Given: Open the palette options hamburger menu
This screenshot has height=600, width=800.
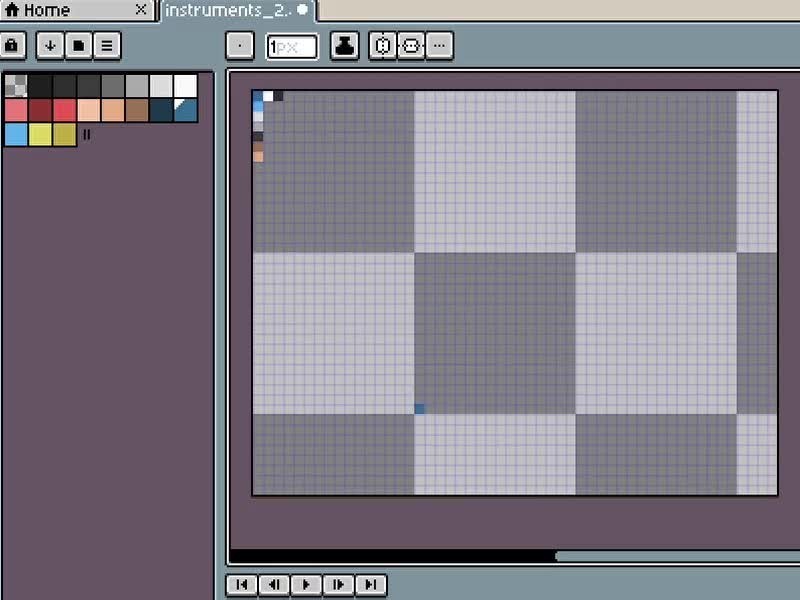Looking at the screenshot, I should pos(106,46).
